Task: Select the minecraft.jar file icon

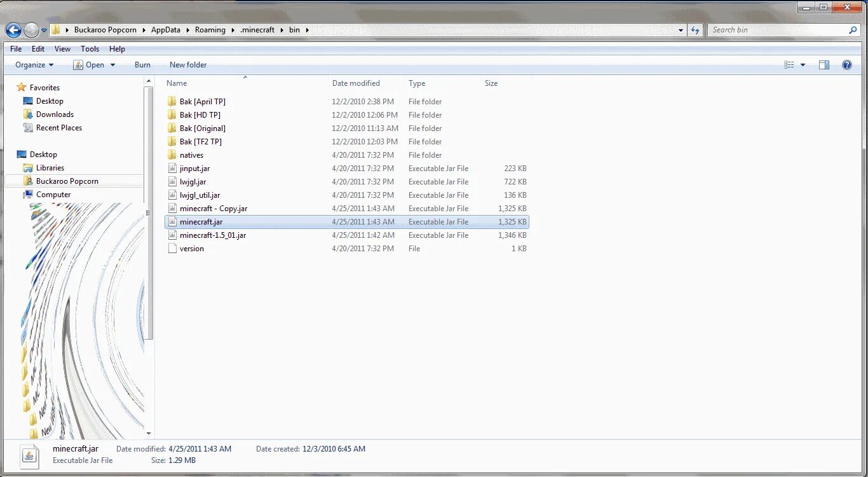Action: pyautogui.click(x=172, y=222)
